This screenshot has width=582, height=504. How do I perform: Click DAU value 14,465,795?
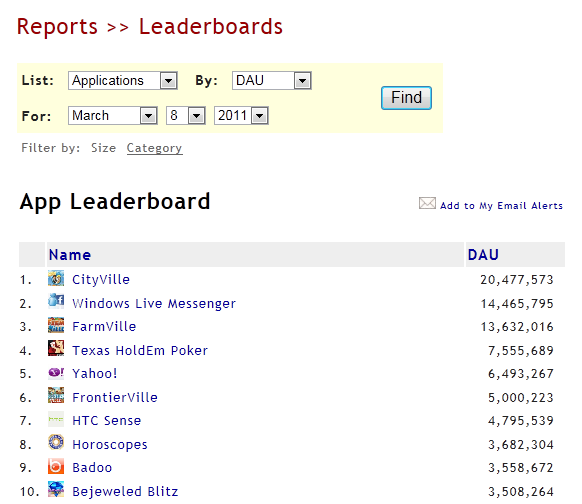tap(517, 304)
